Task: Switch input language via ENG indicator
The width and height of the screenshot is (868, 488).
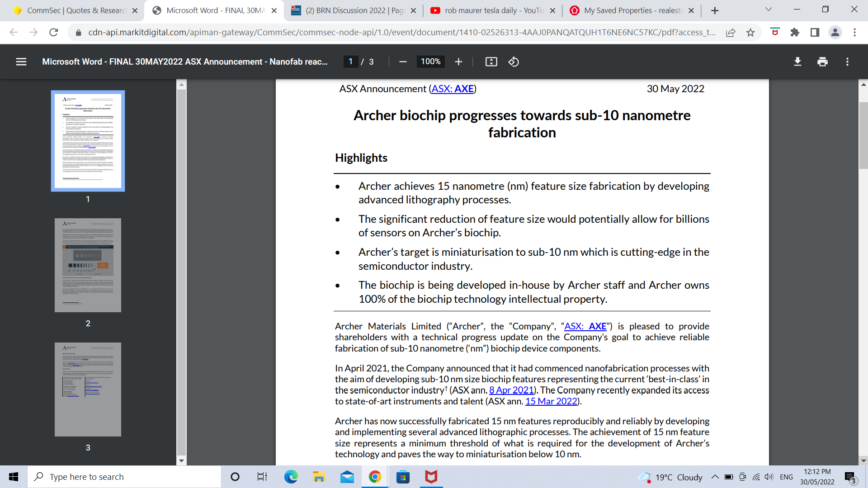Action: click(x=786, y=477)
